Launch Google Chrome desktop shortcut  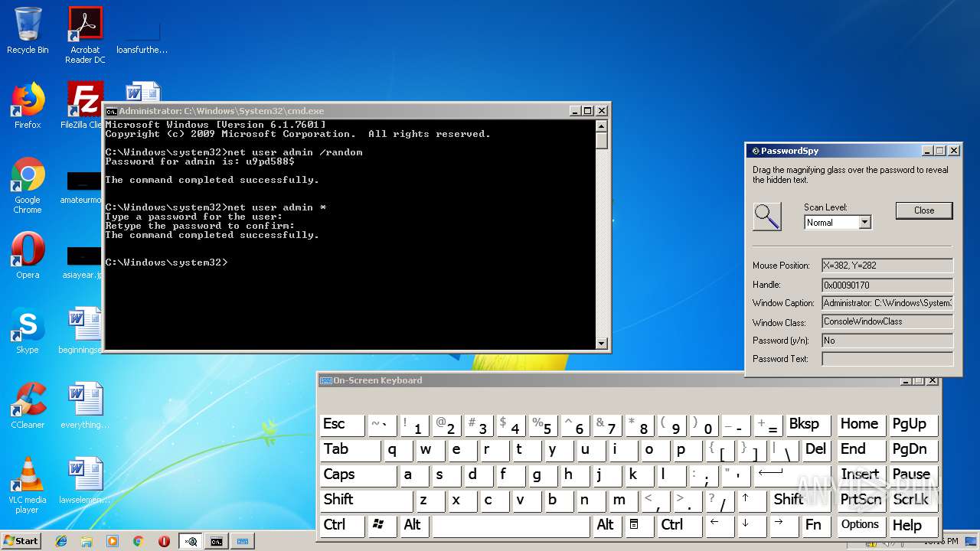pos(28,185)
